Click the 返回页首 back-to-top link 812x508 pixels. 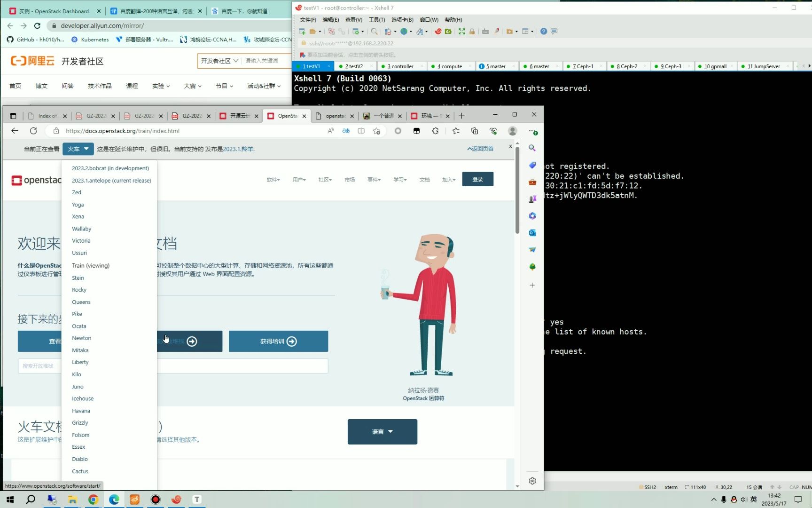[480, 149]
